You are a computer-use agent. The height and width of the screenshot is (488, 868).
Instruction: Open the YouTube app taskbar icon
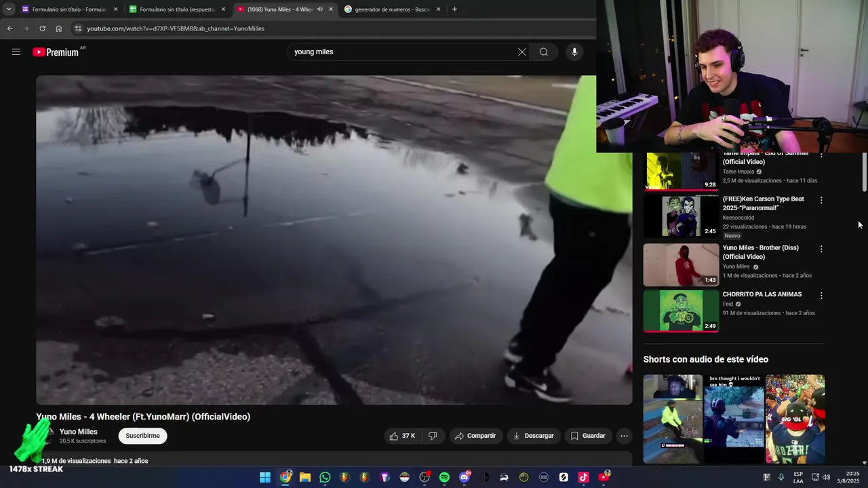click(x=604, y=477)
